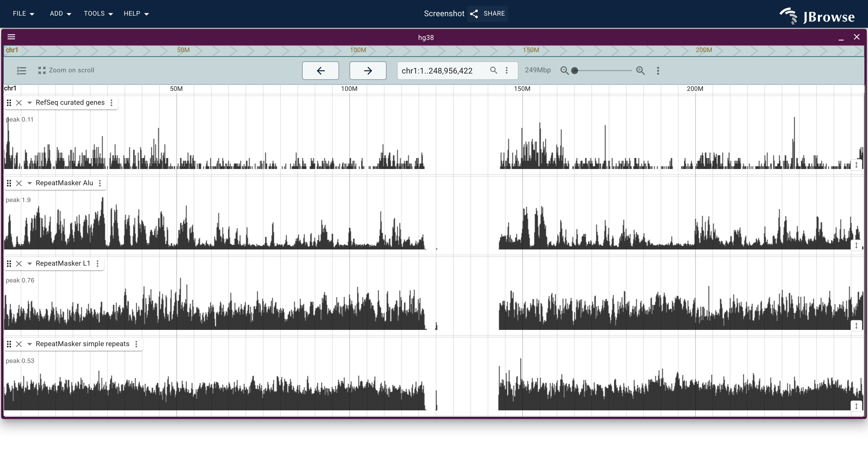
Task: Pan right with the forward arrow button
Action: click(368, 70)
